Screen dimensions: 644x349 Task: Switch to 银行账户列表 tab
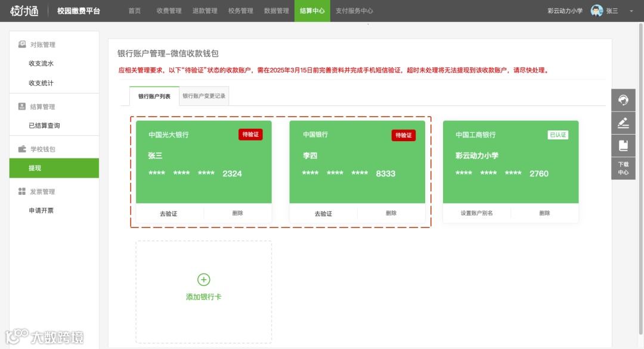coord(154,96)
